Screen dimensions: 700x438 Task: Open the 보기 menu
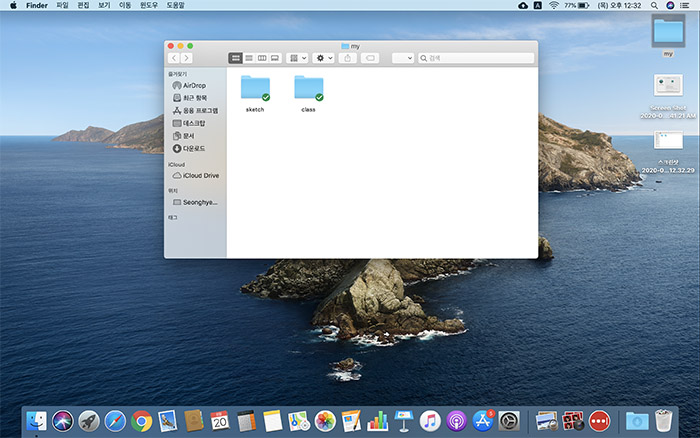tap(104, 5)
